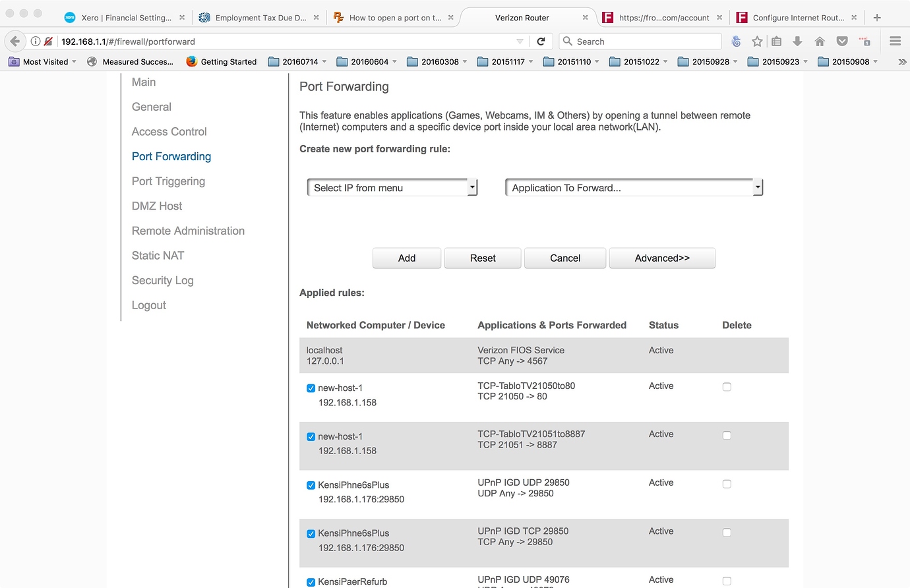Viewport: 910px width, 588px height.
Task: Open Access Control section
Action: point(169,132)
